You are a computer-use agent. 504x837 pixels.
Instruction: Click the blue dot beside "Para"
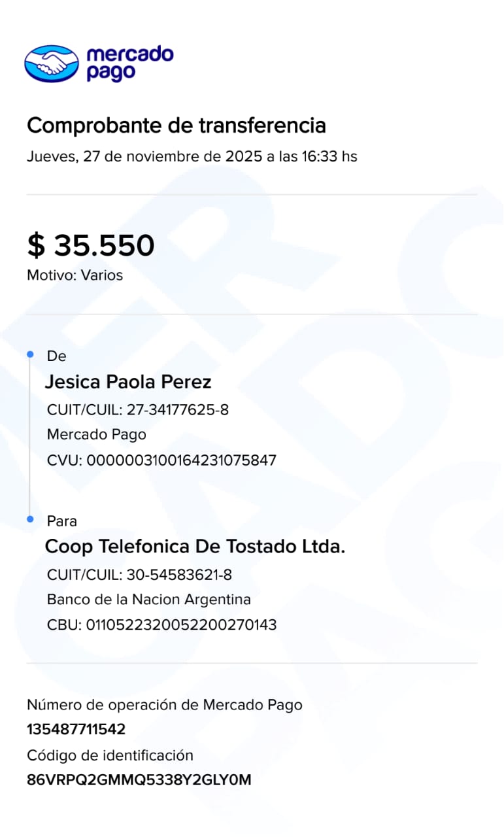coord(30,519)
